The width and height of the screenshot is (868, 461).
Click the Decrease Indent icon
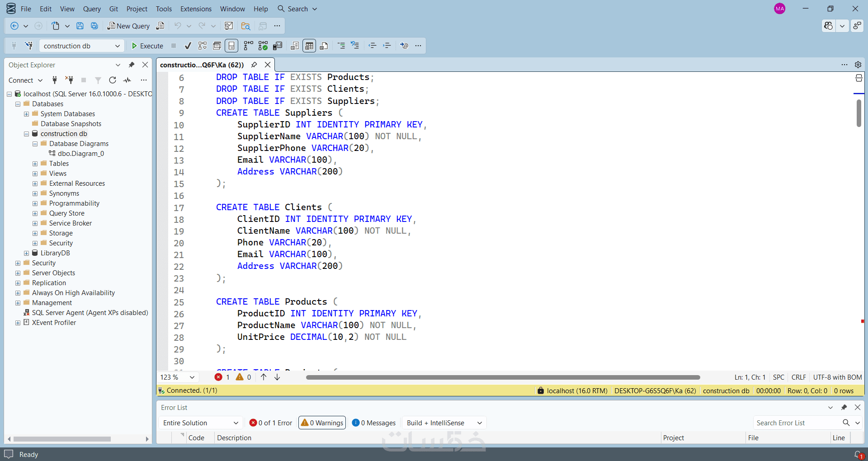(x=373, y=46)
